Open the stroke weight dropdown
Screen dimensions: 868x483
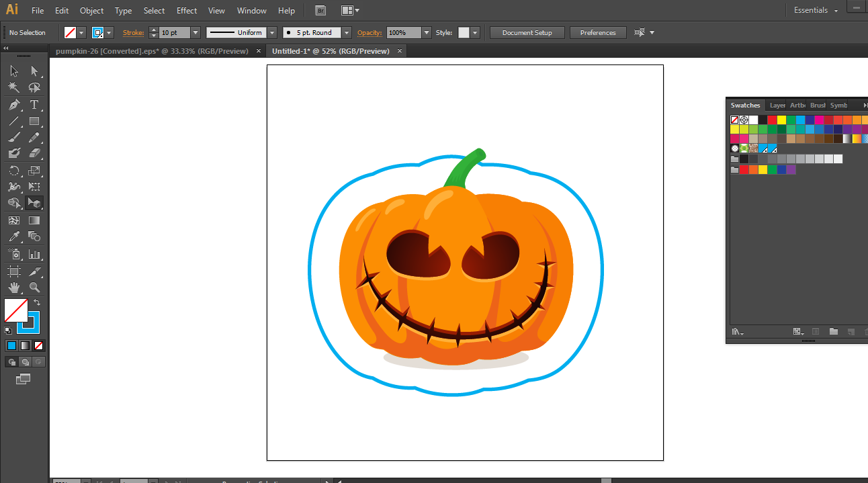tap(196, 32)
